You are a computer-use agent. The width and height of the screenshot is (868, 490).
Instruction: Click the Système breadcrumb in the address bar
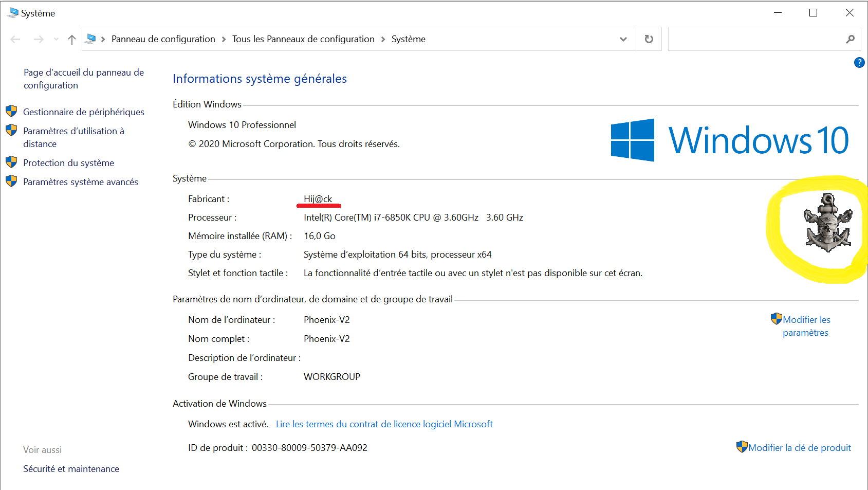tap(409, 39)
